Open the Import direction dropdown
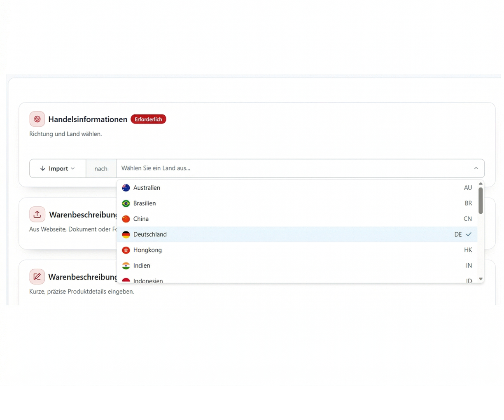Screen dimensions: 504x420 pos(58,168)
